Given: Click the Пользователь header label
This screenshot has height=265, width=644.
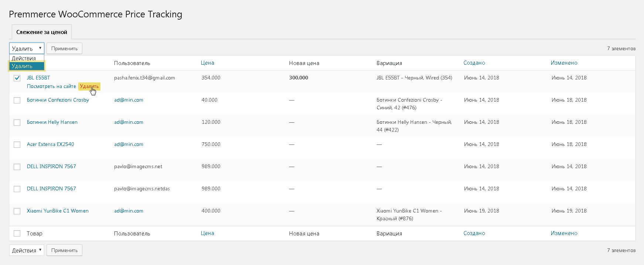Looking at the screenshot, I should [132, 63].
